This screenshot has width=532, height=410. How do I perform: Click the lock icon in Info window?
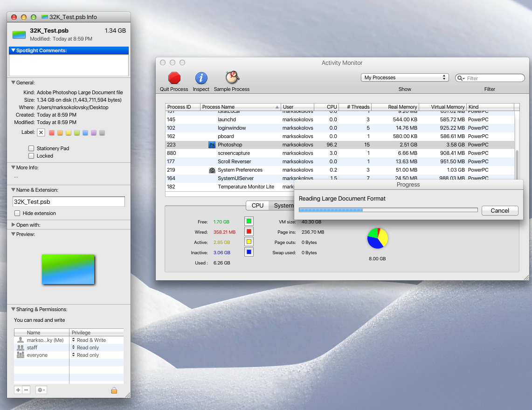[x=114, y=390]
